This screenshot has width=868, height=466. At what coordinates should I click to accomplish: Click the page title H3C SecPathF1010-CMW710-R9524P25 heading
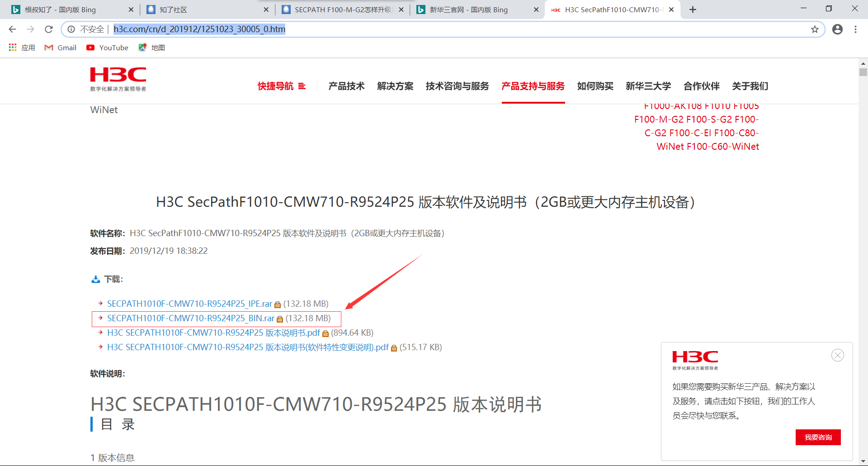click(425, 202)
